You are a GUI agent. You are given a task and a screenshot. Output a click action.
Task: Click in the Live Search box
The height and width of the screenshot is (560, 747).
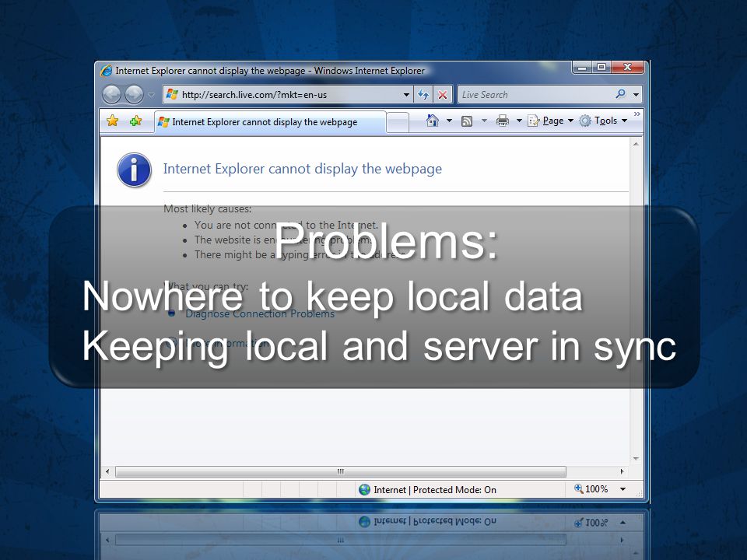[536, 95]
